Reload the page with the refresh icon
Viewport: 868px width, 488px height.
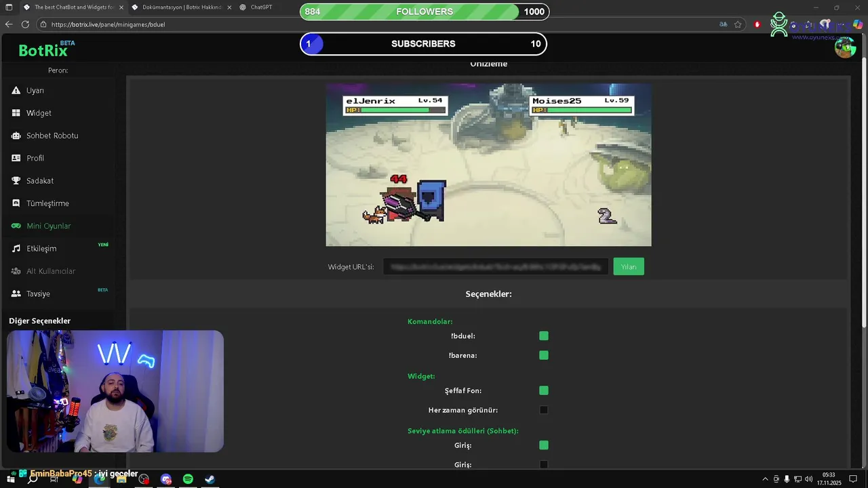[x=25, y=24]
